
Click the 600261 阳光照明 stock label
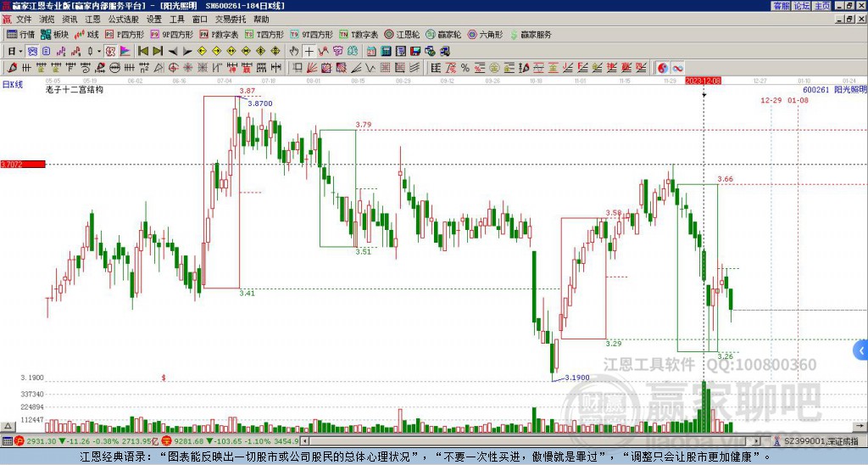pos(834,89)
